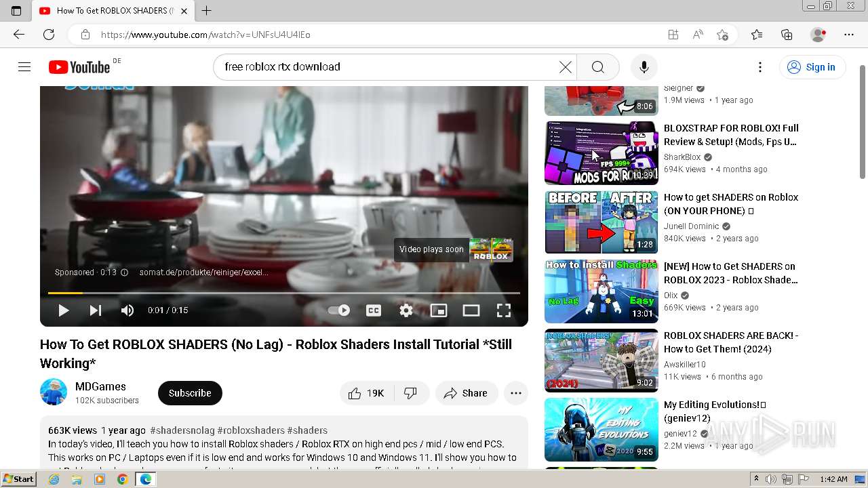This screenshot has width=868, height=488.
Task: Enable miniplayer mode
Action: [x=439, y=310]
